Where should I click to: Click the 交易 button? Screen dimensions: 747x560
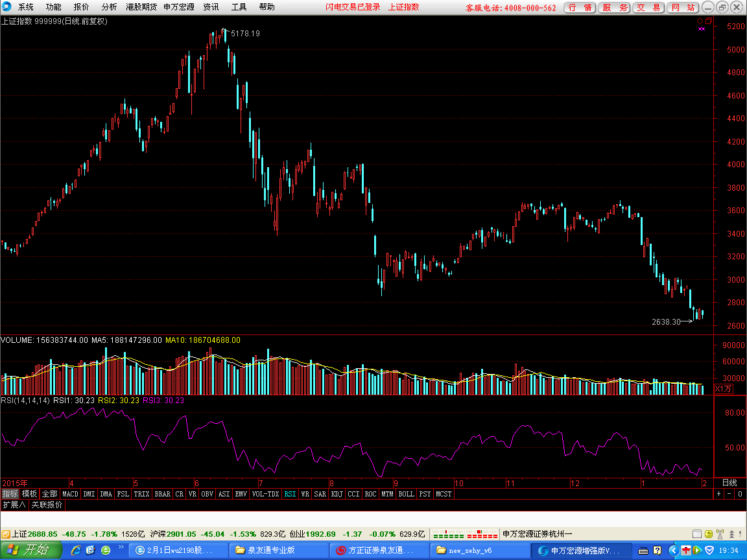tap(648, 7)
